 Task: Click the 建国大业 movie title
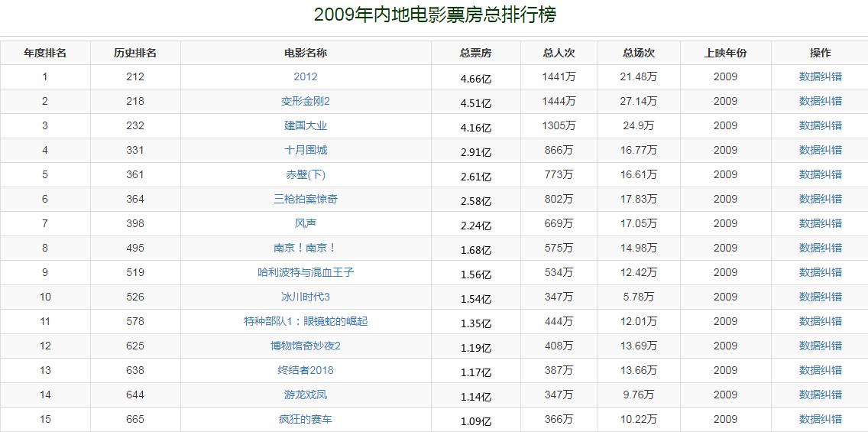(305, 125)
